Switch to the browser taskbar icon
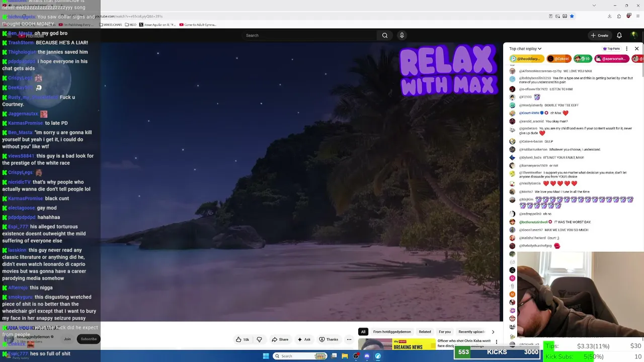 pyautogui.click(x=378, y=356)
